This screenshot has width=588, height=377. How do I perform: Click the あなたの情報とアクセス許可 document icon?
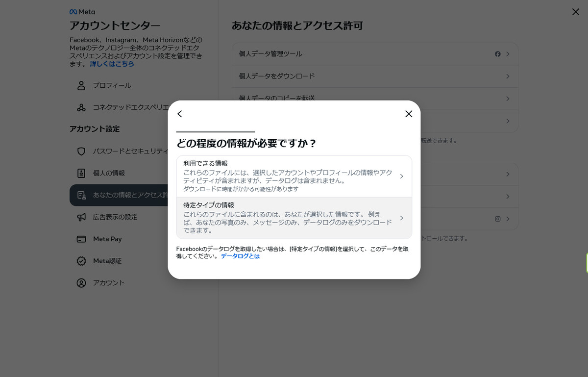click(81, 195)
